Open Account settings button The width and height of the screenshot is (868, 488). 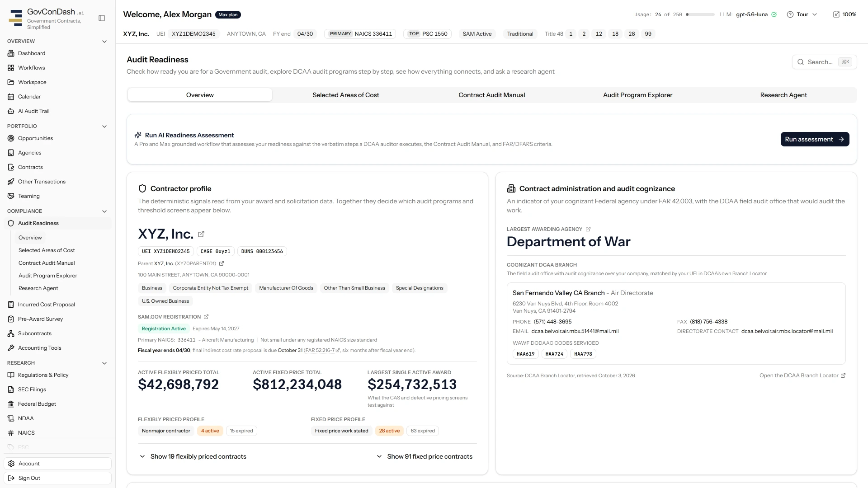click(57, 464)
